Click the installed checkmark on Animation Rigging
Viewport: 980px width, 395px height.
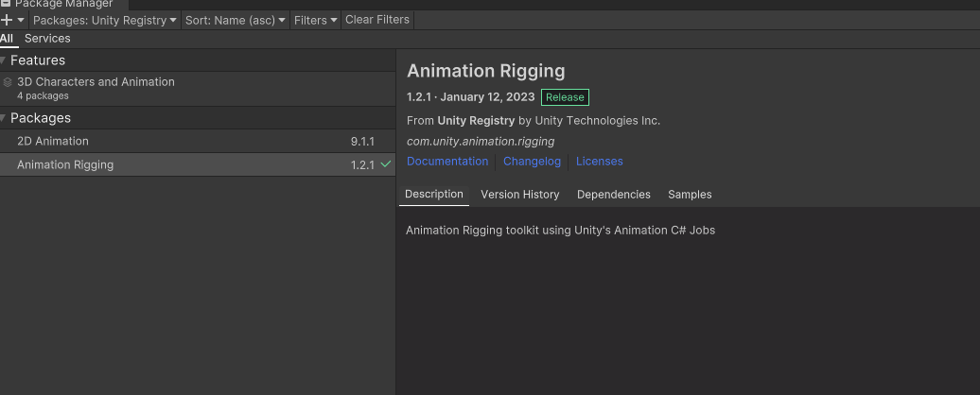tap(386, 164)
